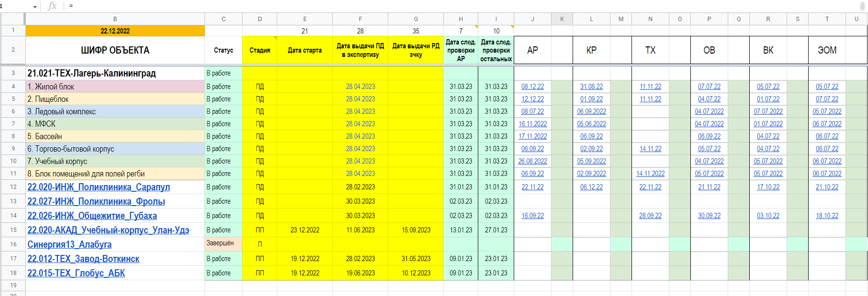Open link Синергия13_Алабуга
This screenshot has width=868, height=296.
coord(69,244)
